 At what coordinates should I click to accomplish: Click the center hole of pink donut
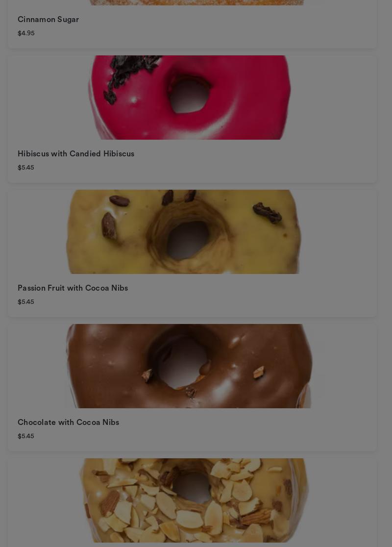click(x=189, y=96)
